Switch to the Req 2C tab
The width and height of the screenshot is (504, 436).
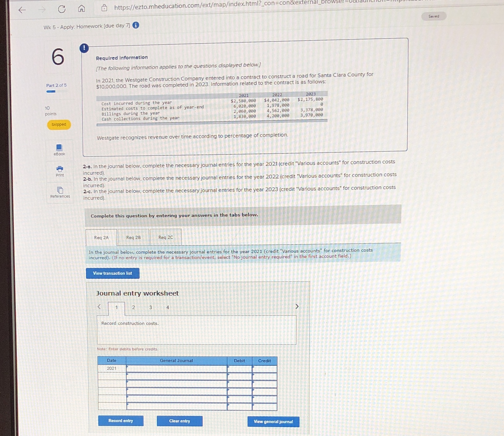pos(166,237)
